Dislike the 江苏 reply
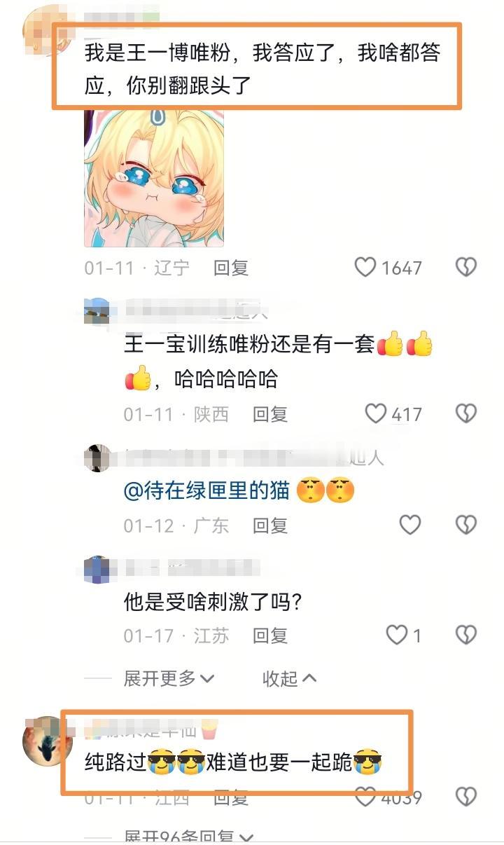This screenshot has height=845, width=504. click(x=466, y=635)
